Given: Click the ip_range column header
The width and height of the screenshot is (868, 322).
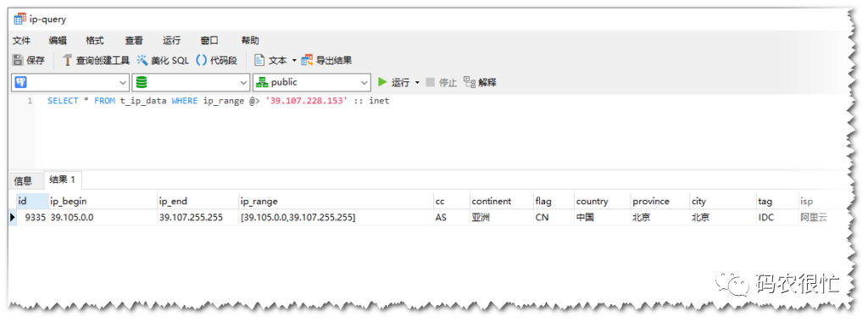Looking at the screenshot, I should pyautogui.click(x=336, y=201).
